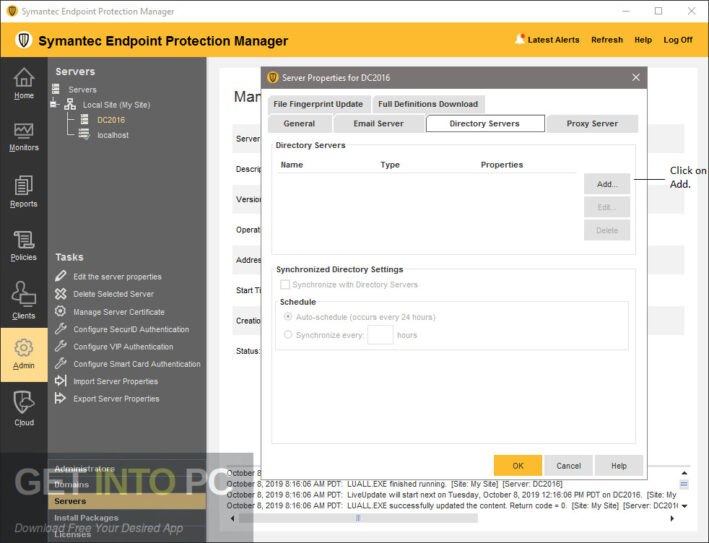Click the DC2016 server icon in tree
The height and width of the screenshot is (543, 709).
click(x=85, y=119)
